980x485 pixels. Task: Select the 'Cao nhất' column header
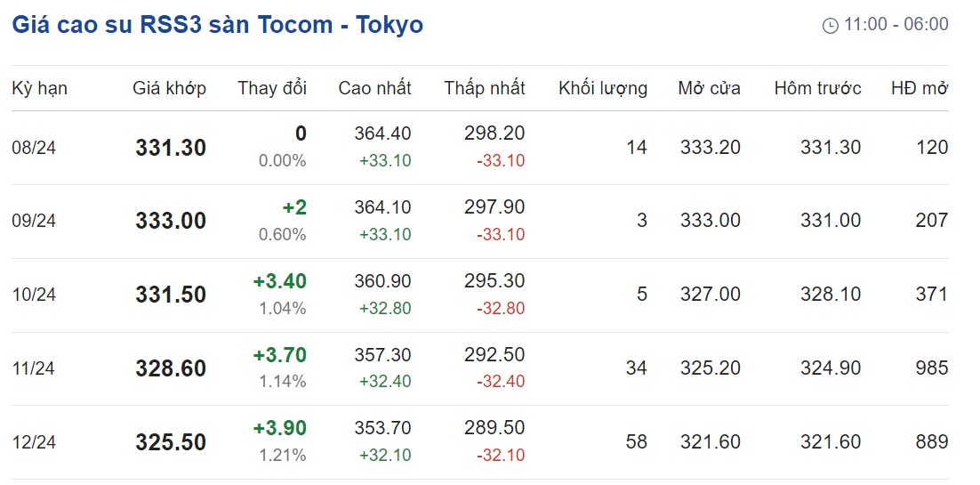(x=375, y=88)
